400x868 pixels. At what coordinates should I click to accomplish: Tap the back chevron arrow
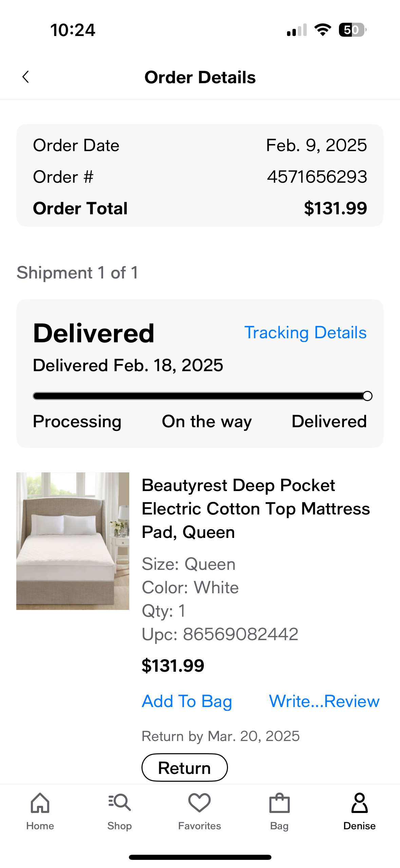25,77
